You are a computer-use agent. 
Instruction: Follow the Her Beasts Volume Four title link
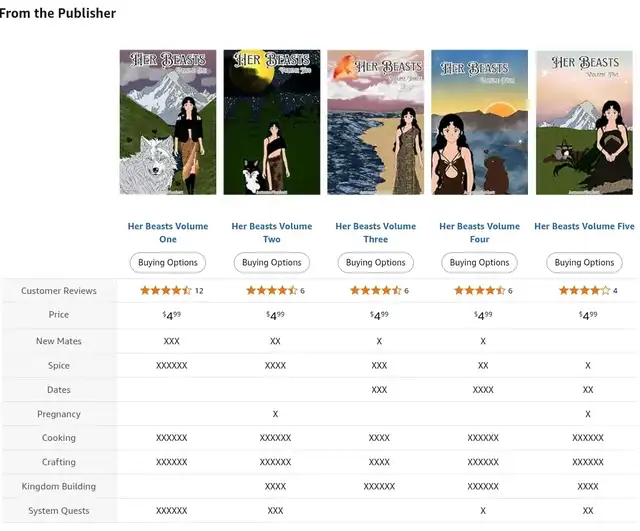point(480,233)
